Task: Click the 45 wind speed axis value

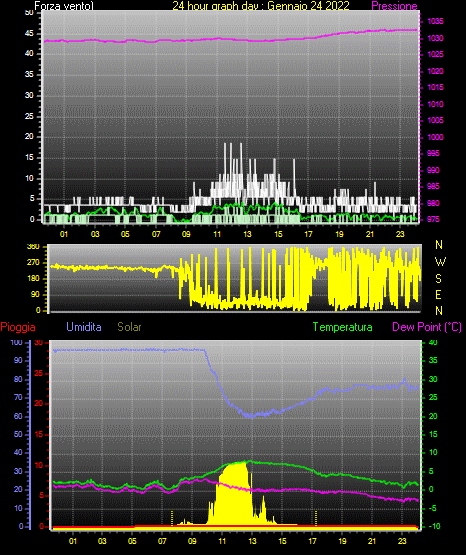Action: click(29, 34)
